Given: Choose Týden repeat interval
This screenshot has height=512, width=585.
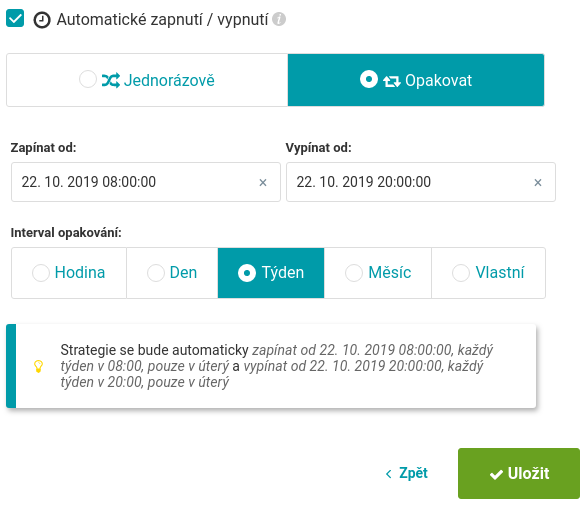Looking at the screenshot, I should (271, 273).
